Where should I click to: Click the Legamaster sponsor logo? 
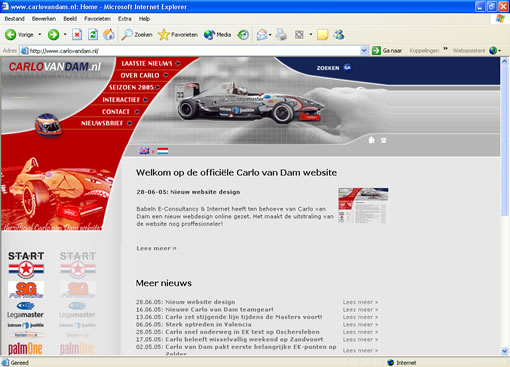pos(25,310)
